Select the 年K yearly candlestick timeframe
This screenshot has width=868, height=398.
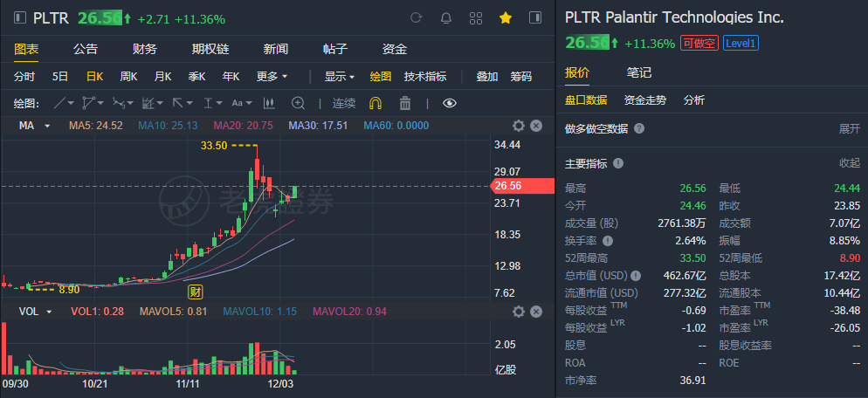coord(231,77)
